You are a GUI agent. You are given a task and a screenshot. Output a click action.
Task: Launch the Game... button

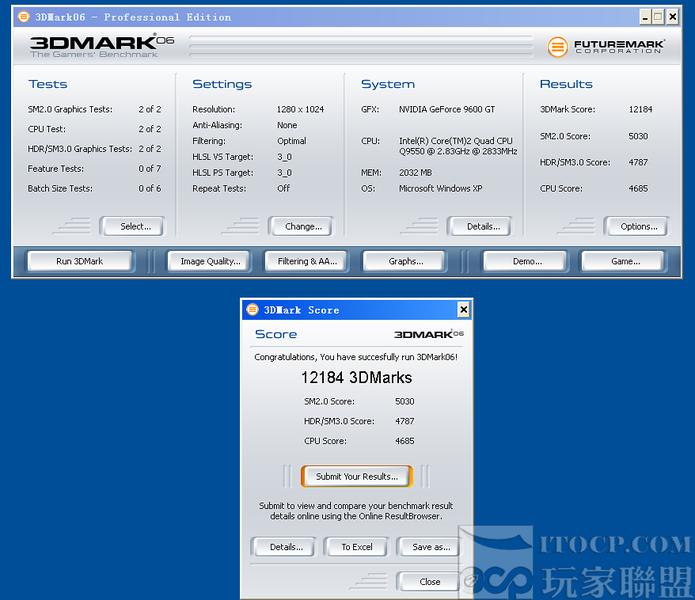624,261
